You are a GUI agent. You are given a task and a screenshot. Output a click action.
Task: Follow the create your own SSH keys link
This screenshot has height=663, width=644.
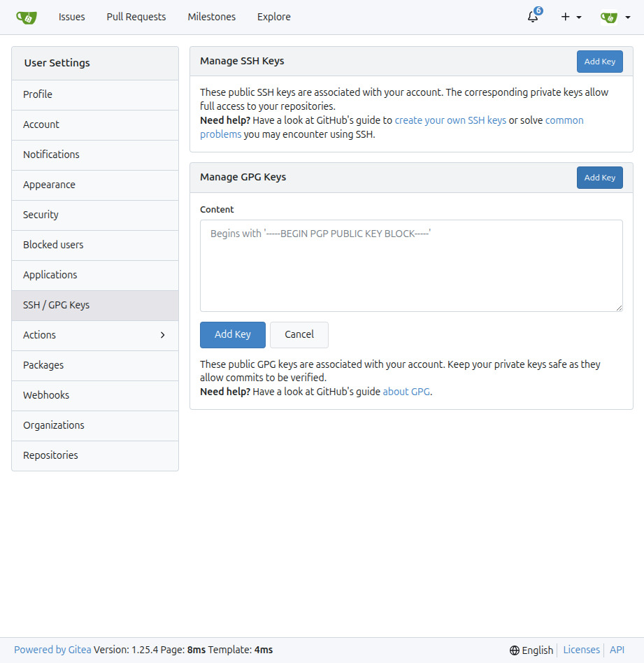point(450,120)
